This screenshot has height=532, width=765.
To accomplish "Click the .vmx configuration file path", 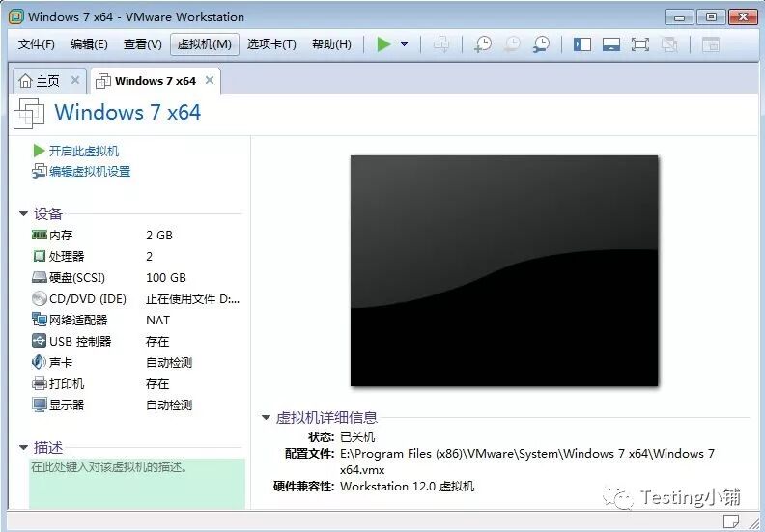I will coord(527,462).
